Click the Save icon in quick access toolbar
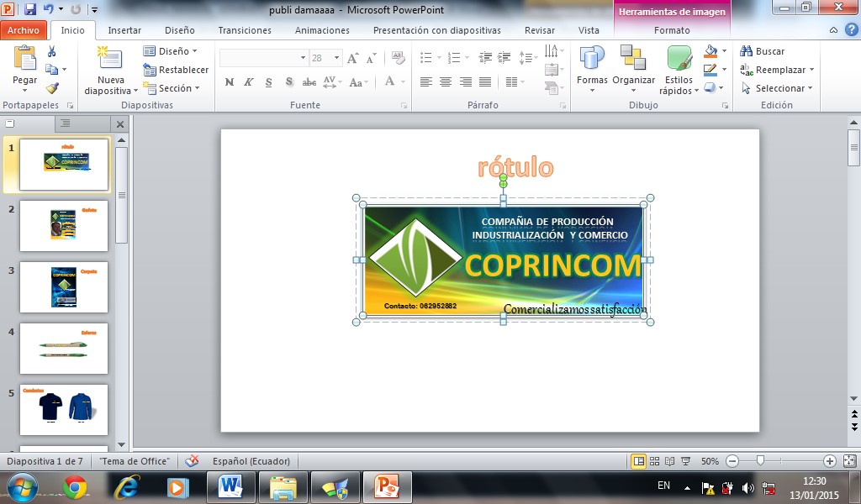The height and width of the screenshot is (504, 861). click(x=29, y=8)
